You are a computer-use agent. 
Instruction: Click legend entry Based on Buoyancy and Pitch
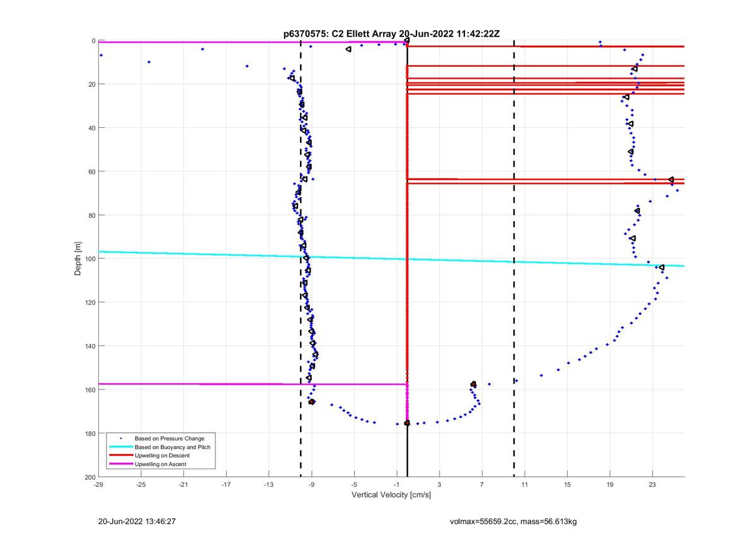pos(173,447)
